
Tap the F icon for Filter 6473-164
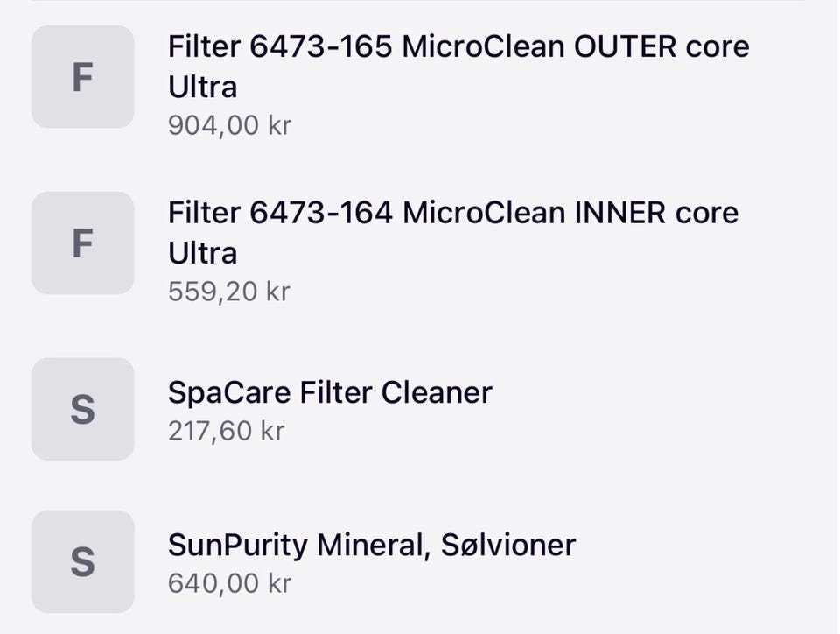click(83, 243)
